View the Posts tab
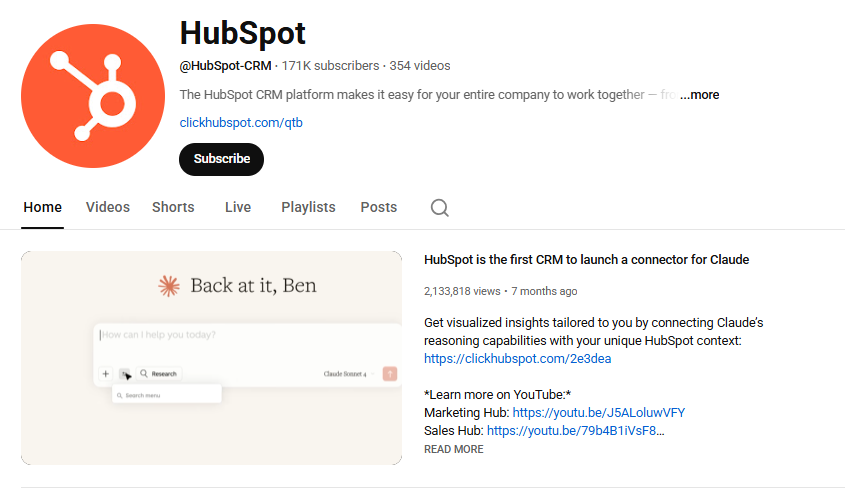Screen dimensions: 845x490 (379, 207)
